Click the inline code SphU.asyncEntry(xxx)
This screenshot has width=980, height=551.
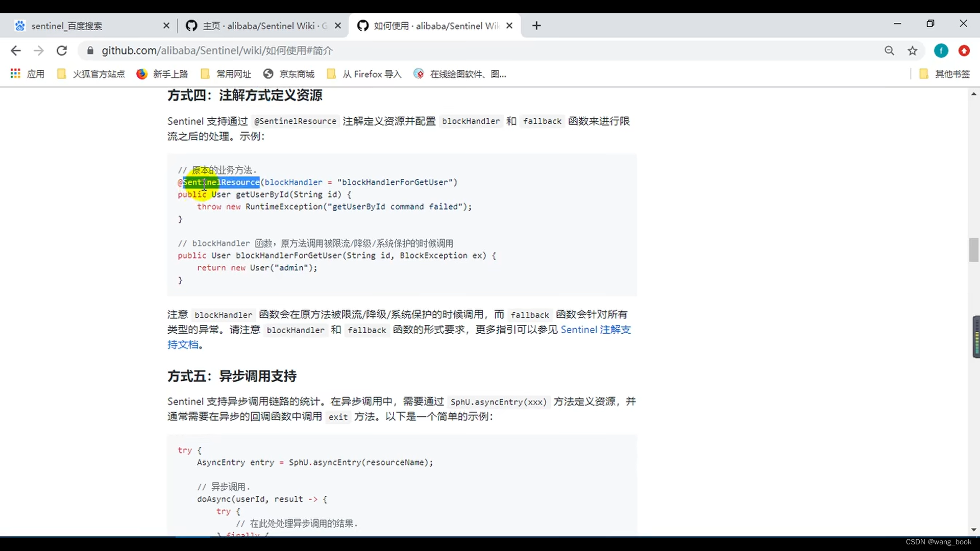tap(498, 402)
